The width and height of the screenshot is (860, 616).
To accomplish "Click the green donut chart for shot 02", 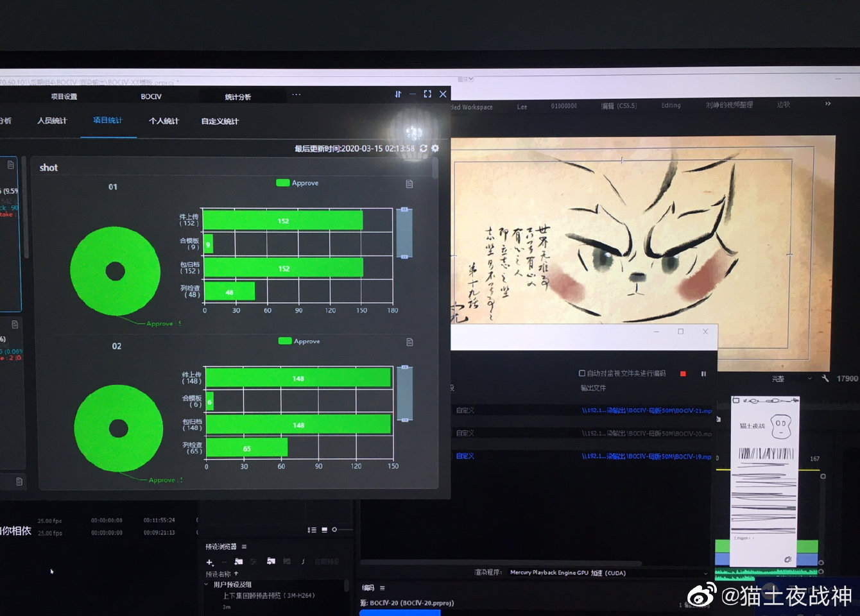I will 119,428.
